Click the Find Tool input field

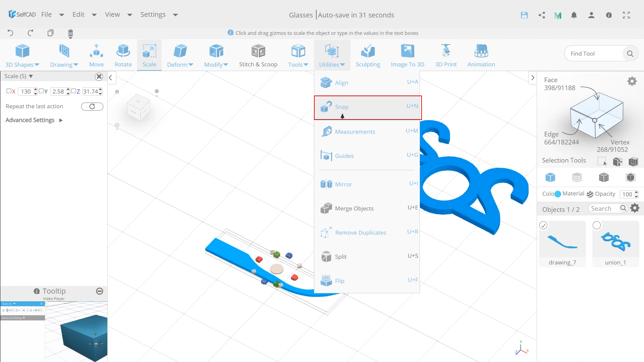pos(594,54)
